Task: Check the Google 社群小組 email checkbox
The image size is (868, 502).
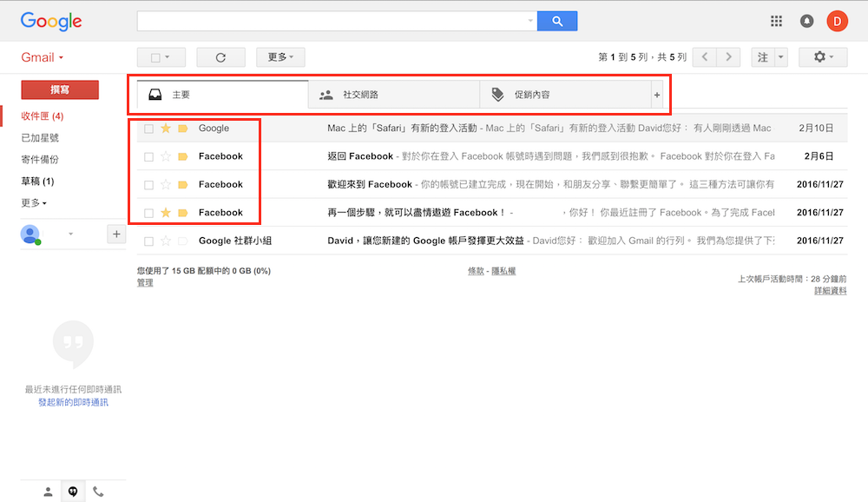Action: pos(148,241)
